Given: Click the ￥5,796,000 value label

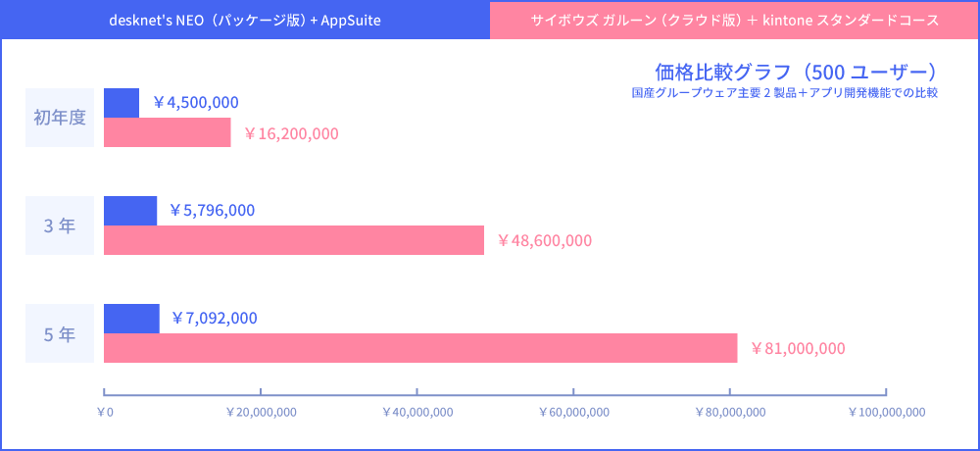Looking at the screenshot, I should (x=212, y=210).
